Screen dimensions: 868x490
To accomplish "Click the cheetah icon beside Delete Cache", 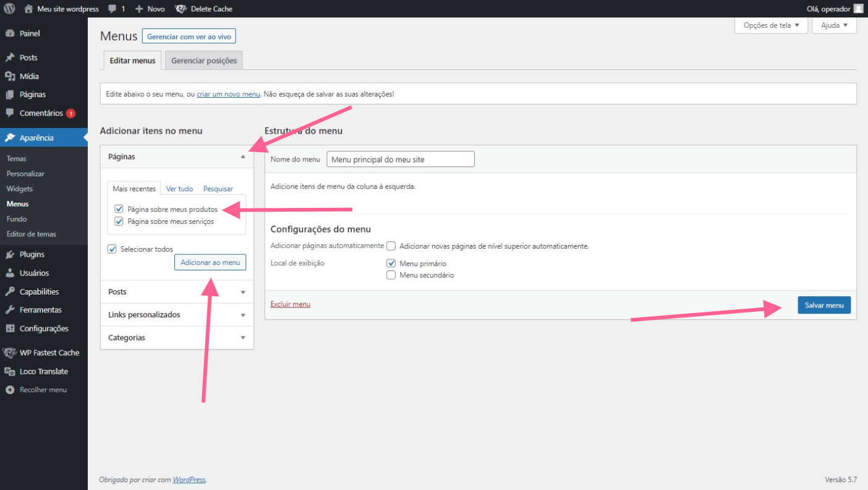I will tap(181, 9).
